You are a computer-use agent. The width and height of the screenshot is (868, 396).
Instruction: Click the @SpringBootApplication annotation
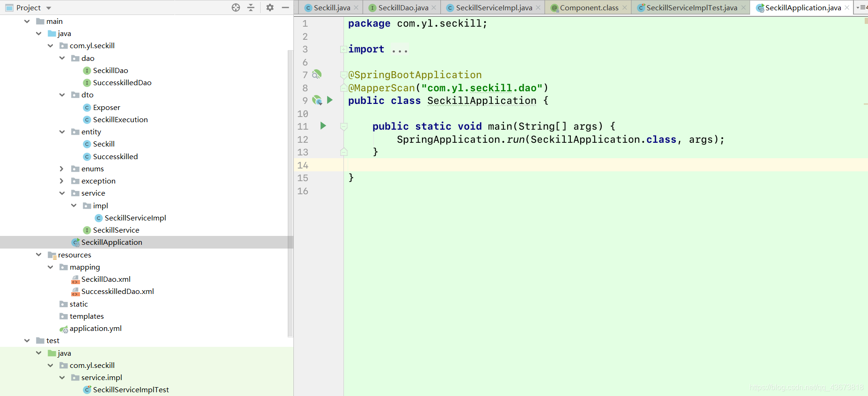pyautogui.click(x=415, y=75)
